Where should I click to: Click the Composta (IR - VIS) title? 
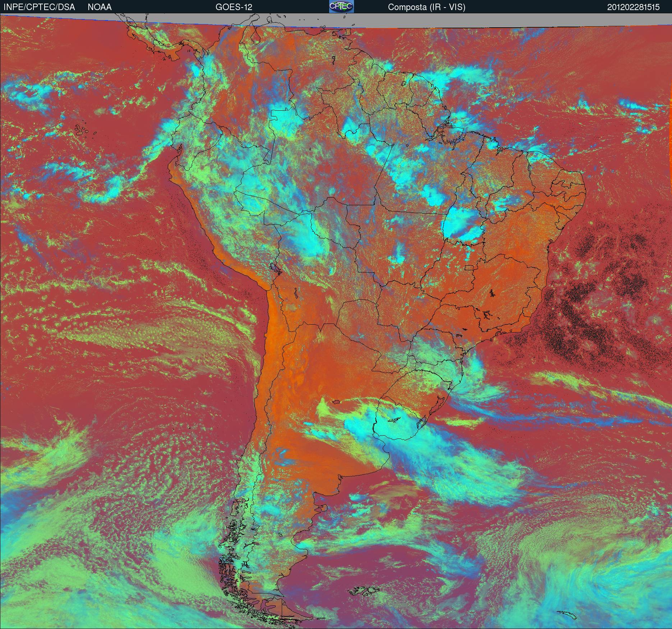coord(427,7)
